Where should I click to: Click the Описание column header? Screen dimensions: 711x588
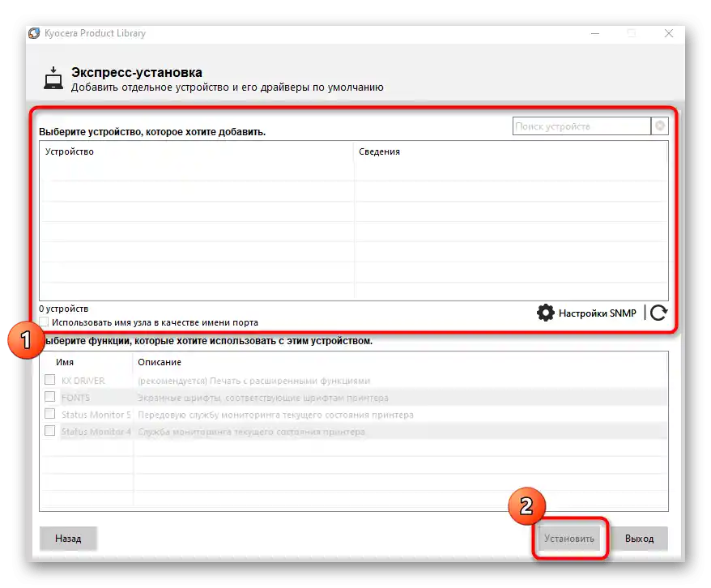click(160, 362)
